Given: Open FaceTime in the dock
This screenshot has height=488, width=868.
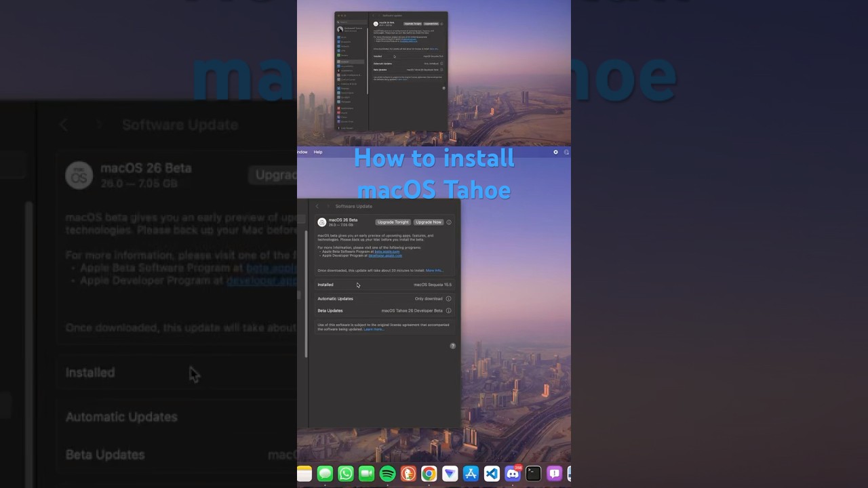Looking at the screenshot, I should [x=367, y=474].
